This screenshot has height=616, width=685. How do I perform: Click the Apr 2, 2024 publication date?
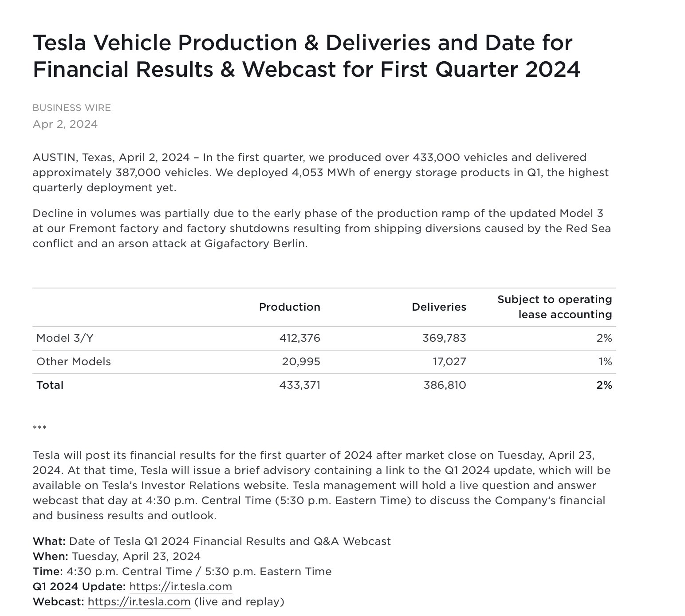[65, 124]
